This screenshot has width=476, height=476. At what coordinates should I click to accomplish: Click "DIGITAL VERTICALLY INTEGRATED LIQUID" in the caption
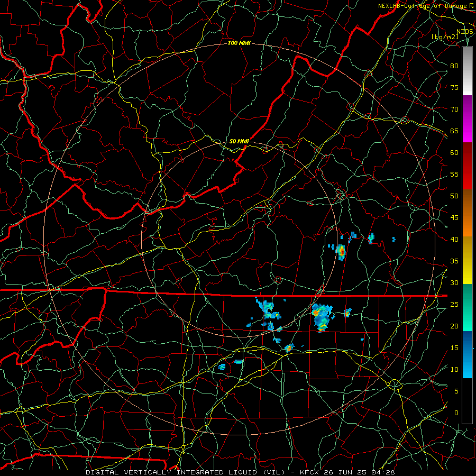point(171,472)
